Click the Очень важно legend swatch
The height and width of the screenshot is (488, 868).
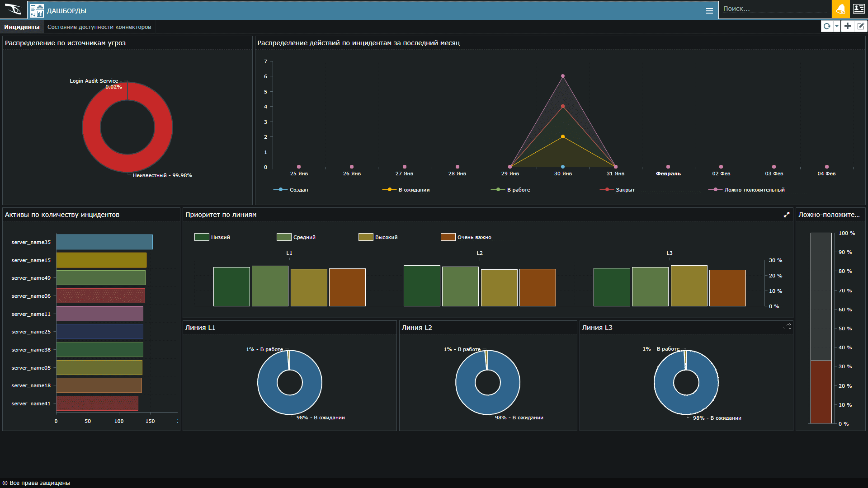tap(448, 237)
